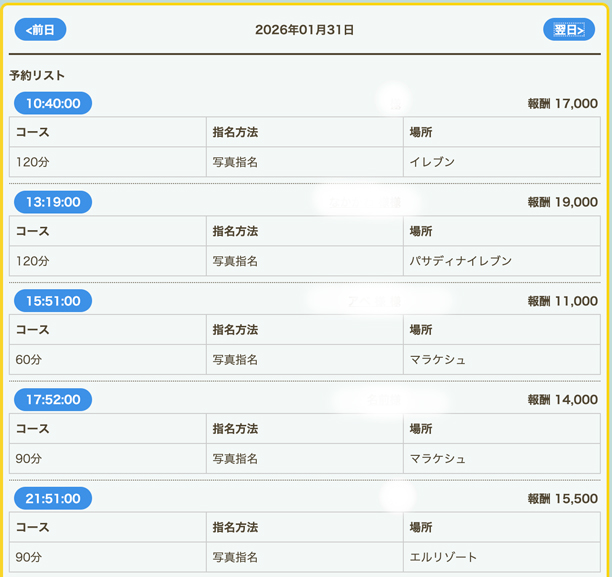Select the イレブン location cell at 10:40

[432, 162]
